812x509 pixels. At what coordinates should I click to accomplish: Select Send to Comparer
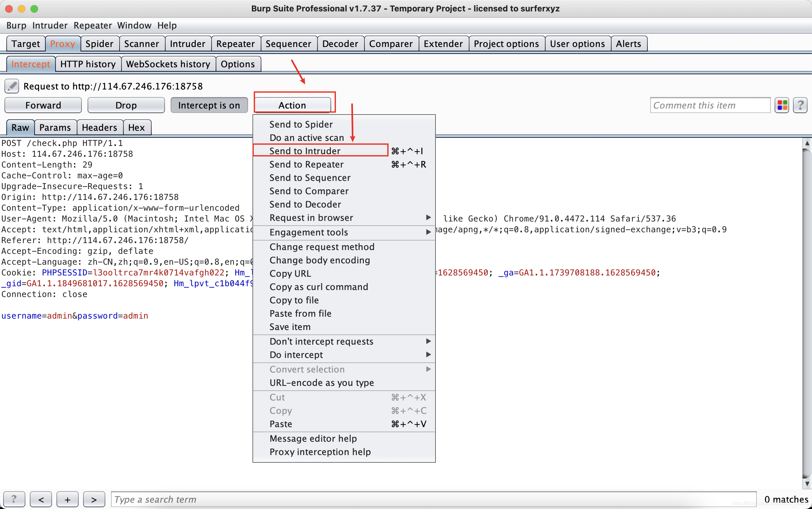coord(344,191)
